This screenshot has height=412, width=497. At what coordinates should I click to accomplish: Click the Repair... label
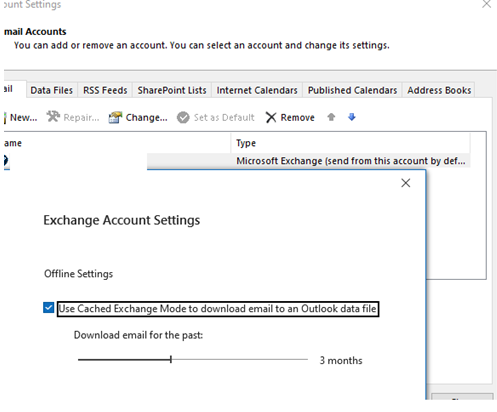click(x=81, y=117)
